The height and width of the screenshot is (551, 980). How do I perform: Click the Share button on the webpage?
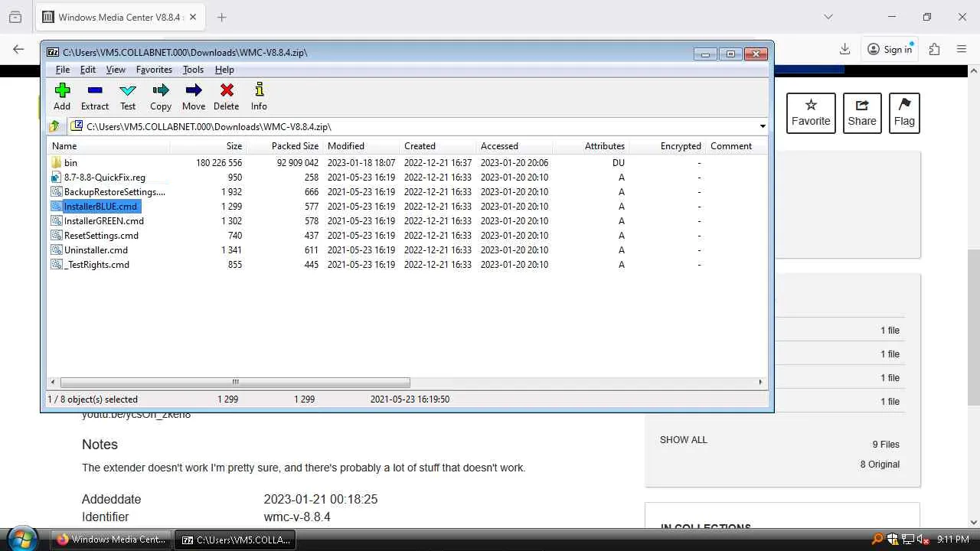click(x=862, y=113)
